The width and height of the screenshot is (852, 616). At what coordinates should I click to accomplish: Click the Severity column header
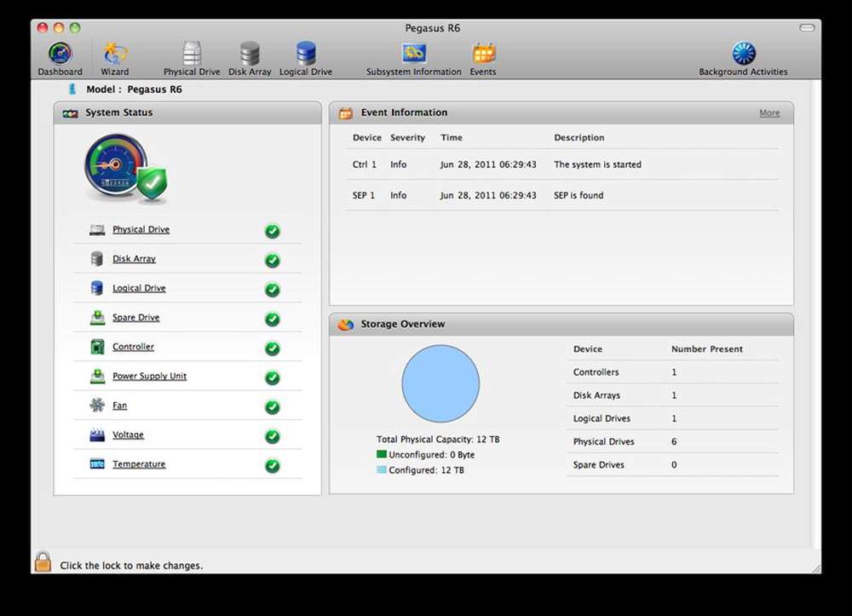click(x=407, y=138)
